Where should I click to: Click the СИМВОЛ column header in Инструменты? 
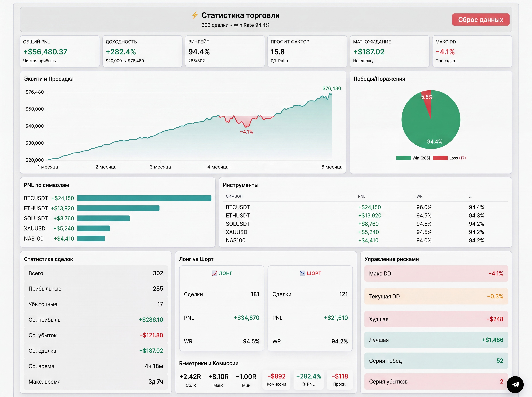pyautogui.click(x=234, y=196)
